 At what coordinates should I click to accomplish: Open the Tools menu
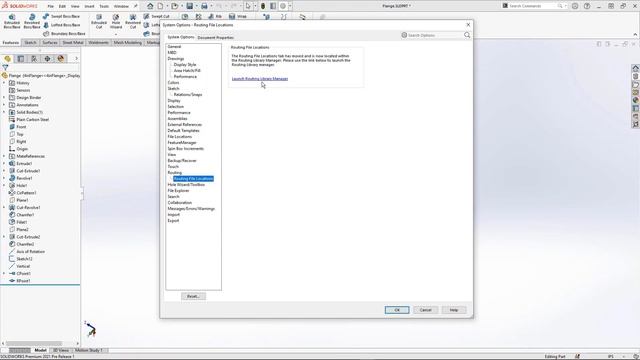tap(104, 7)
